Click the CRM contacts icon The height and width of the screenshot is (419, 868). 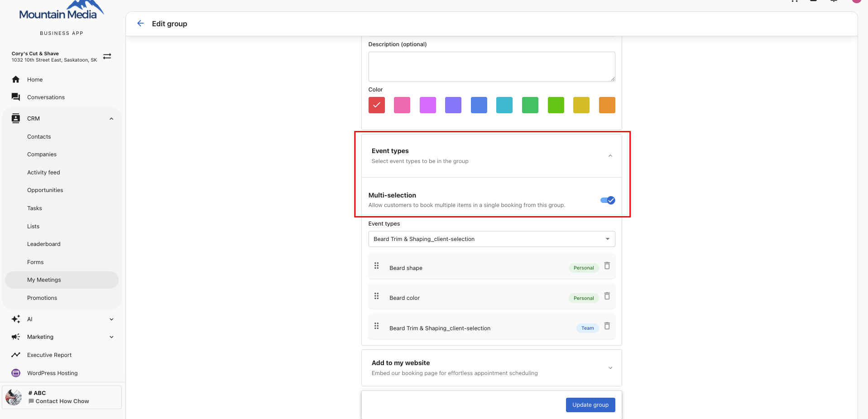[x=16, y=118]
